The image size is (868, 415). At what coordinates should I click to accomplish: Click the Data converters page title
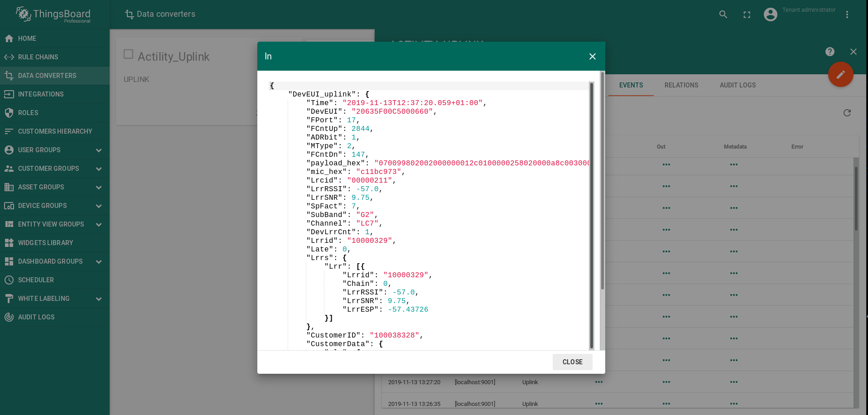(166, 14)
